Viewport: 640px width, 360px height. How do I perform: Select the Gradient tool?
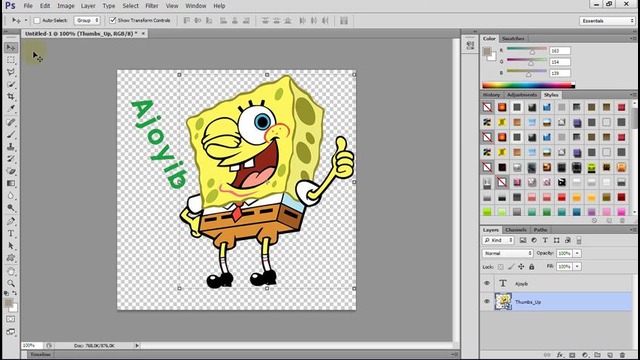(11, 183)
